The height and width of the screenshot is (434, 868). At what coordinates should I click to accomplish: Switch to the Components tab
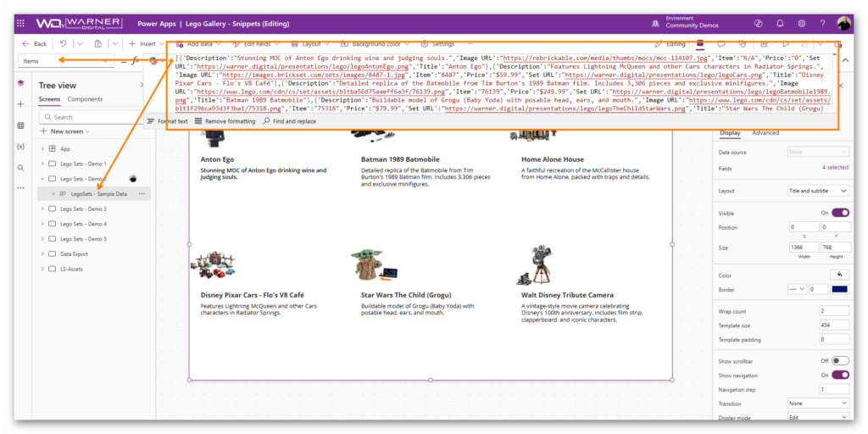tap(86, 99)
